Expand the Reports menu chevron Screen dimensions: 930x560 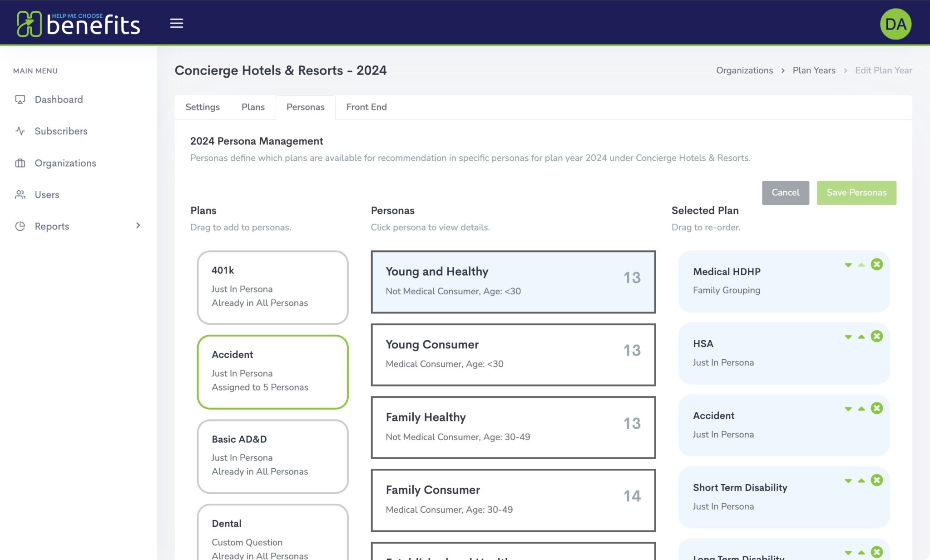139,225
